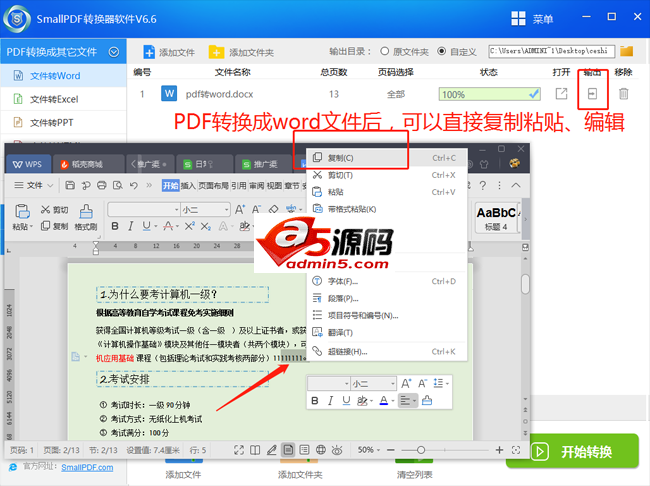
Task: Click the WPS print icon
Action: pos(102,185)
